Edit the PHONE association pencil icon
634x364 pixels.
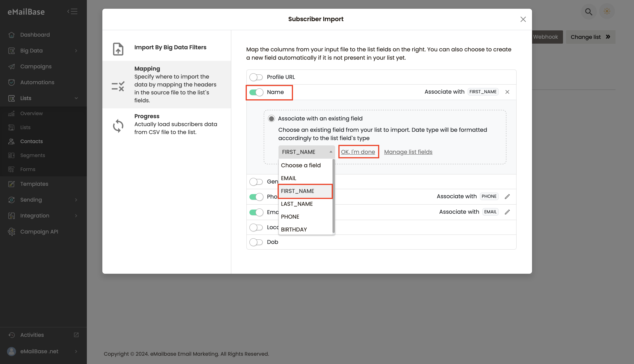(x=507, y=197)
